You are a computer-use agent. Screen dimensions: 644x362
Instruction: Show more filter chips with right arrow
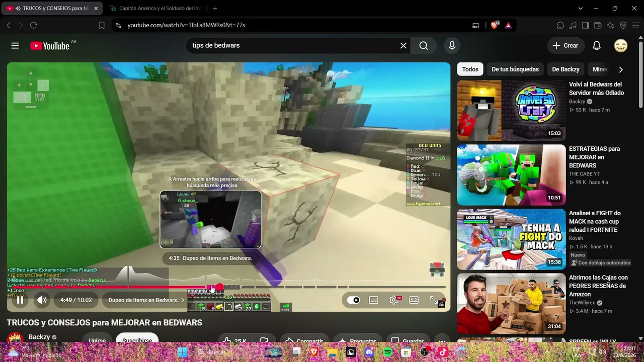point(621,69)
